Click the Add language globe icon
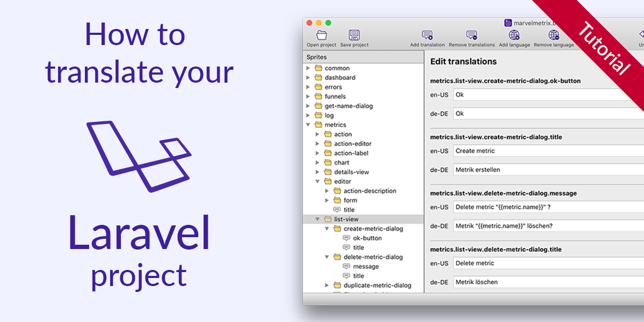 [x=514, y=34]
